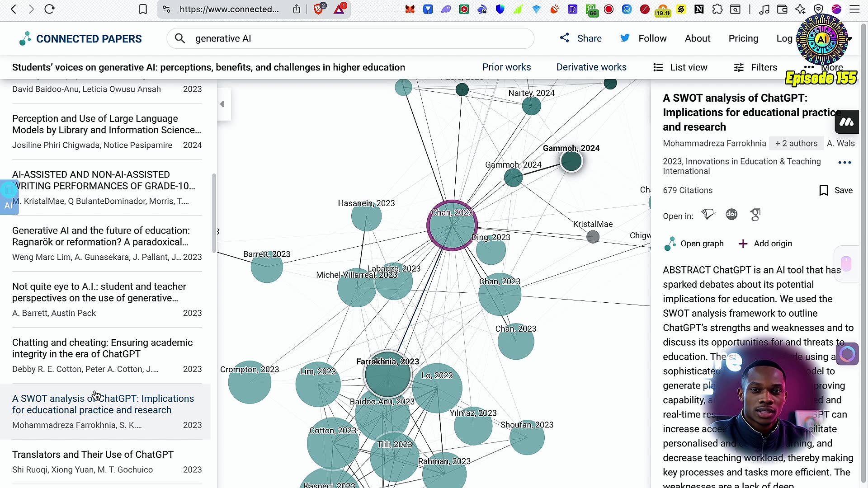Open the paper details ellipsis menu
This screenshot has height=488, width=868.
click(844, 162)
